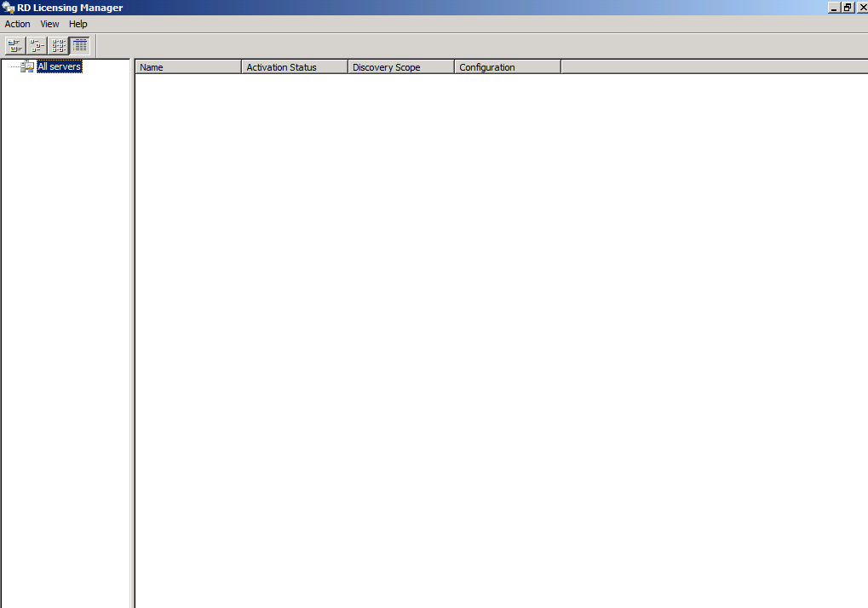Switch to Details view
This screenshot has height=608, width=868.
click(80, 45)
